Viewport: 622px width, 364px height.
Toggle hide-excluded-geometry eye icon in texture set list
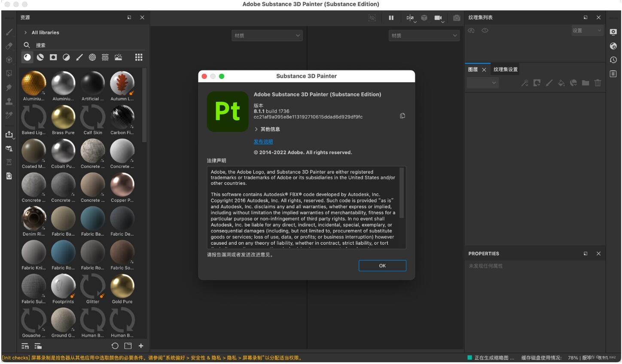(471, 30)
